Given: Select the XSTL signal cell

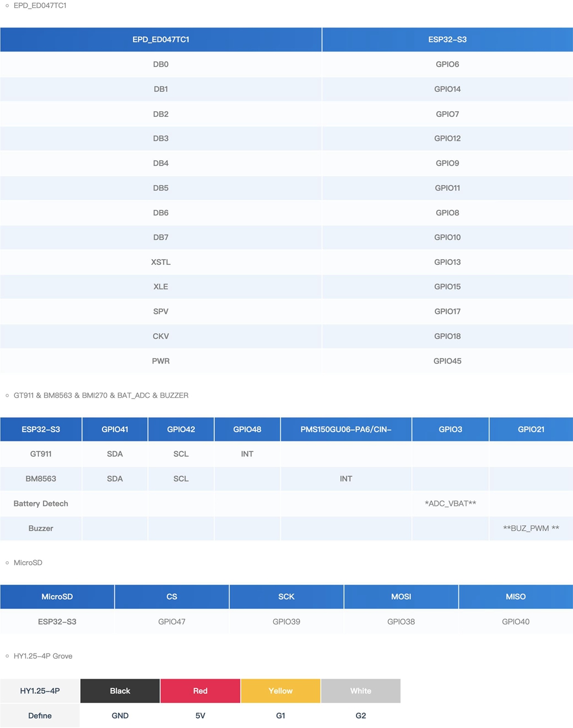Looking at the screenshot, I should tap(160, 262).
